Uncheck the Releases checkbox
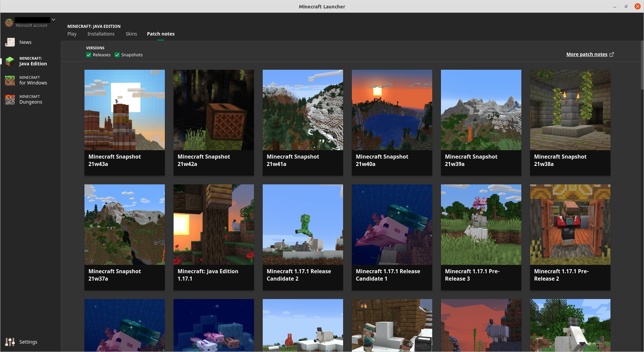644x352 pixels. click(x=89, y=55)
